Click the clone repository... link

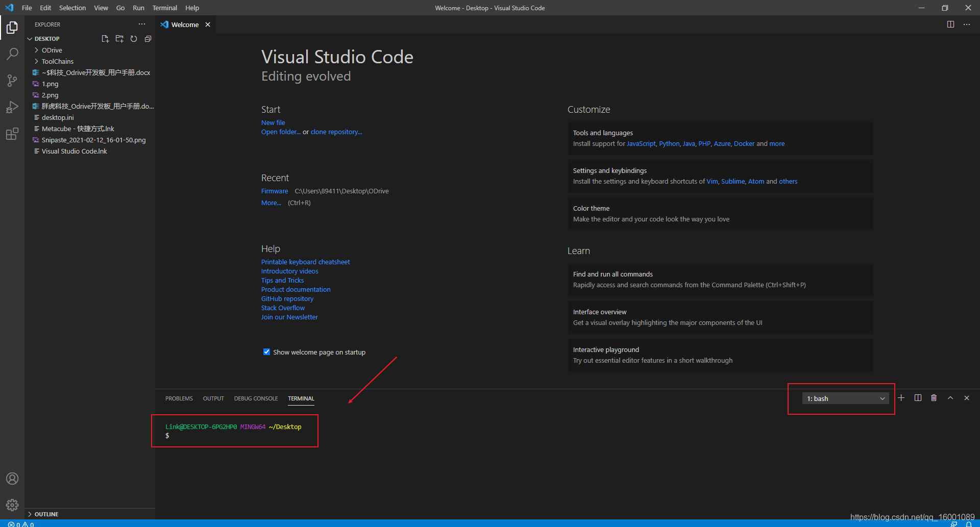[x=336, y=132]
